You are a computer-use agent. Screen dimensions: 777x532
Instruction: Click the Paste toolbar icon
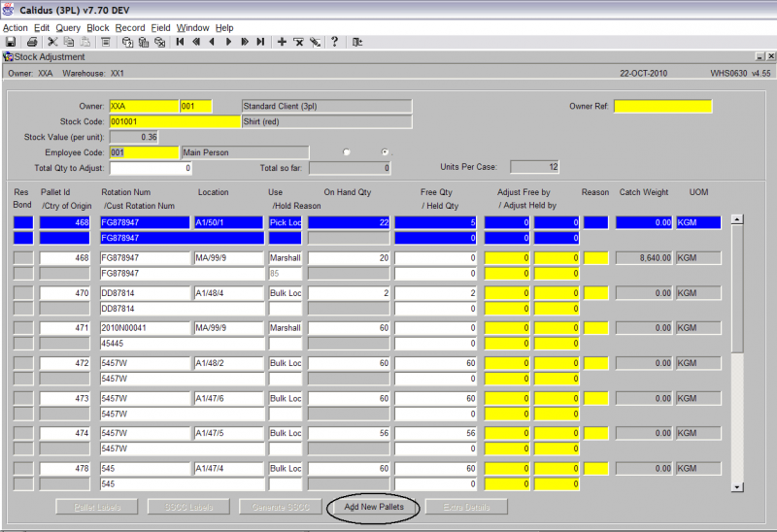pyautogui.click(x=85, y=42)
